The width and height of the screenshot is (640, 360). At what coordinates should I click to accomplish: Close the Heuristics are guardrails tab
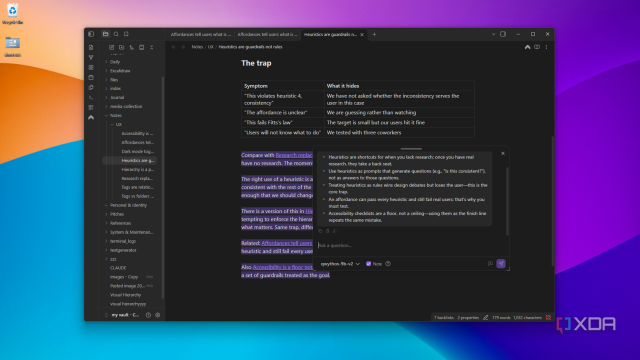[x=362, y=34]
